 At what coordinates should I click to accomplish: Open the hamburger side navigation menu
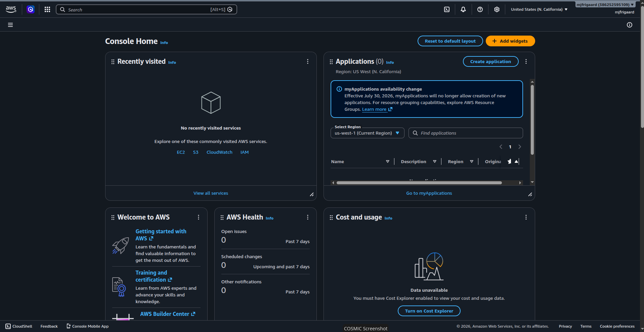[10, 25]
